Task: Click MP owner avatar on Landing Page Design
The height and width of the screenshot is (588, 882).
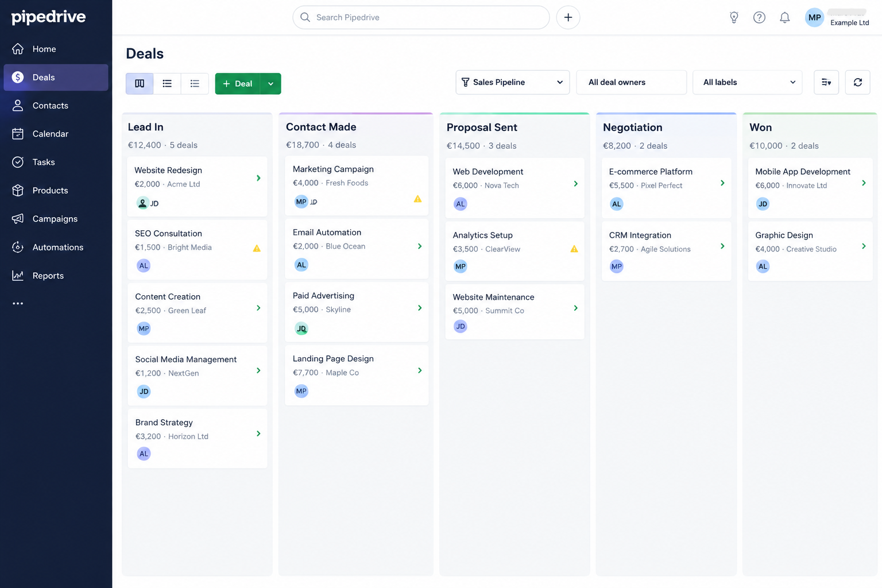Action: (301, 391)
